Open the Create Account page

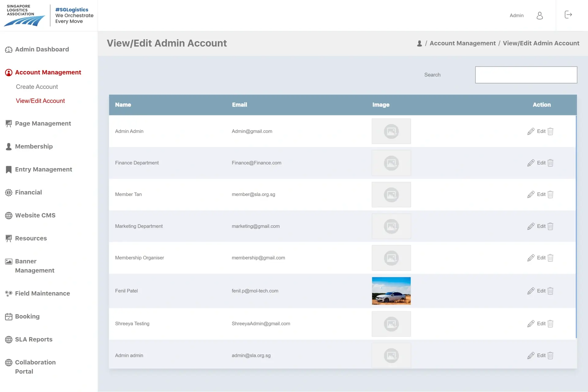[x=37, y=87]
